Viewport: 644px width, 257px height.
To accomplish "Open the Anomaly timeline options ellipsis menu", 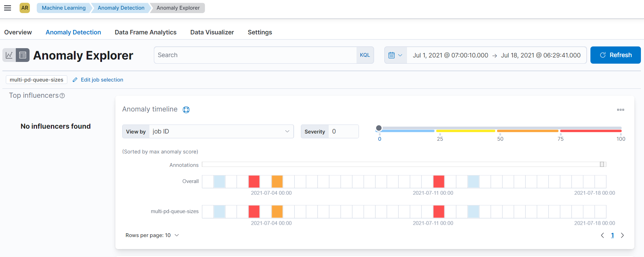I will click(x=620, y=110).
